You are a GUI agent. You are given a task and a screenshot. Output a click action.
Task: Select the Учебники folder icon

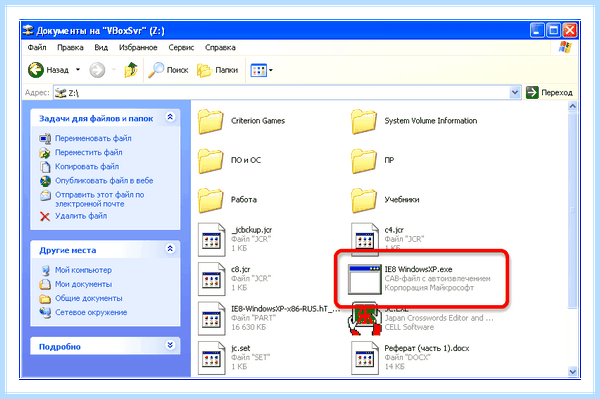click(x=364, y=200)
